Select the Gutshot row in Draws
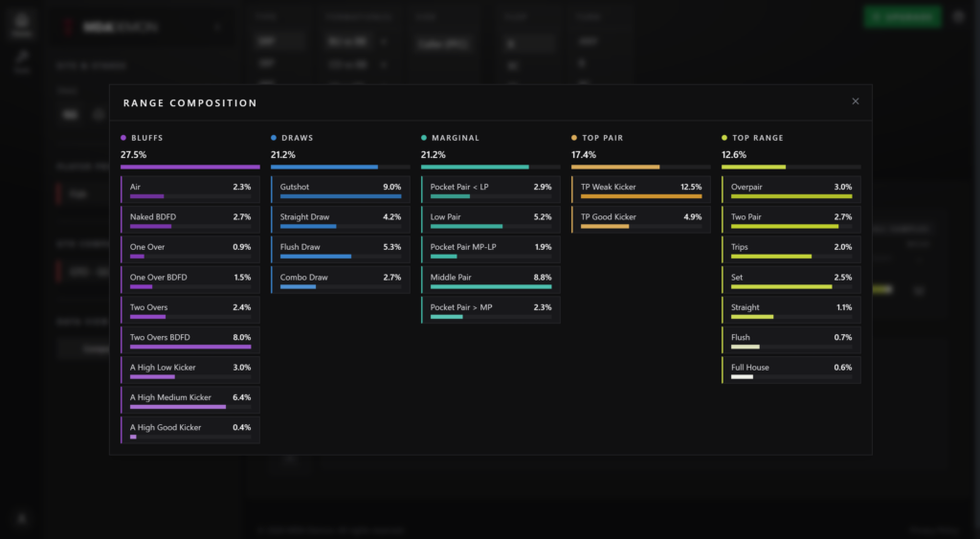 (341, 190)
